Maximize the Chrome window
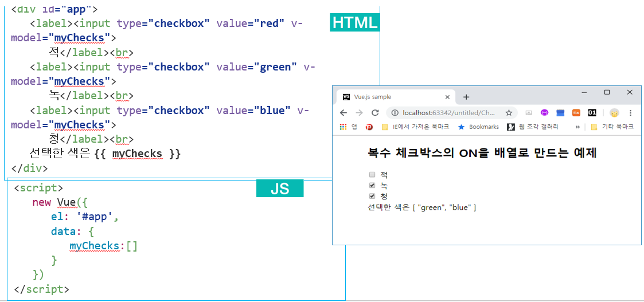 click(607, 92)
